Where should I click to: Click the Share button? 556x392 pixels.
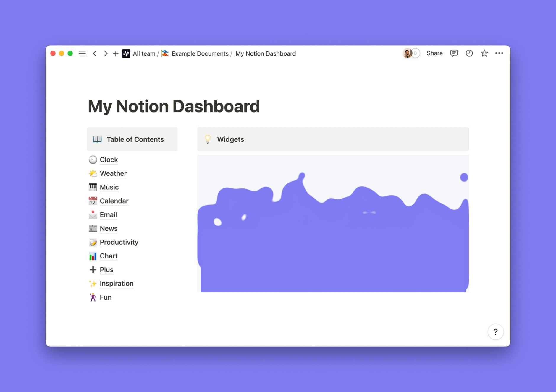pyautogui.click(x=434, y=53)
